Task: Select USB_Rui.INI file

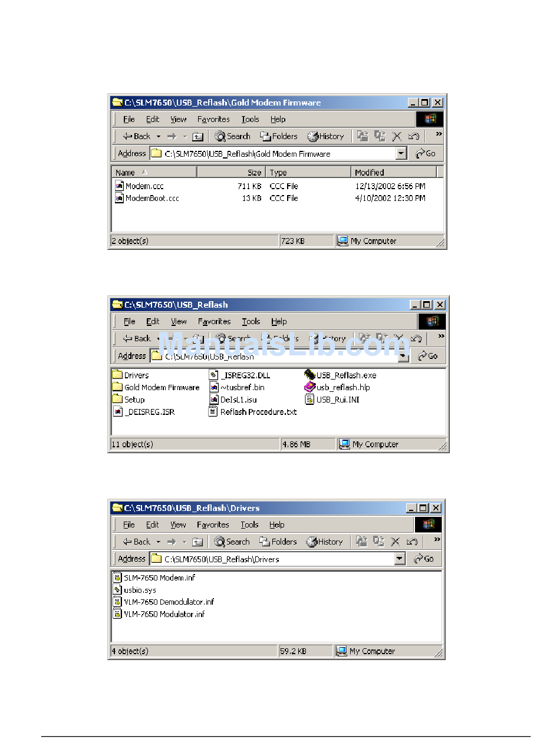Action: tap(332, 400)
